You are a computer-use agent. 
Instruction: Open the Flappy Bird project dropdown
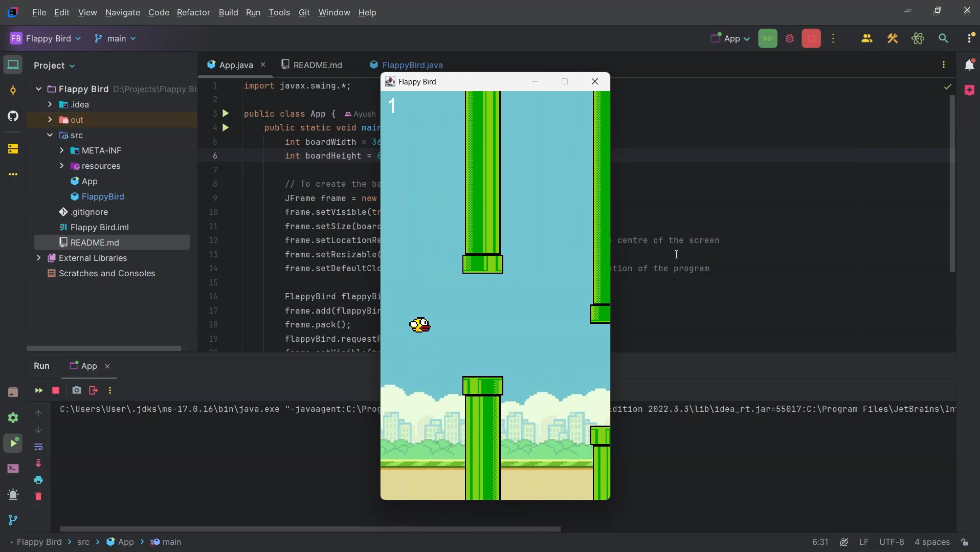pyautogui.click(x=45, y=39)
